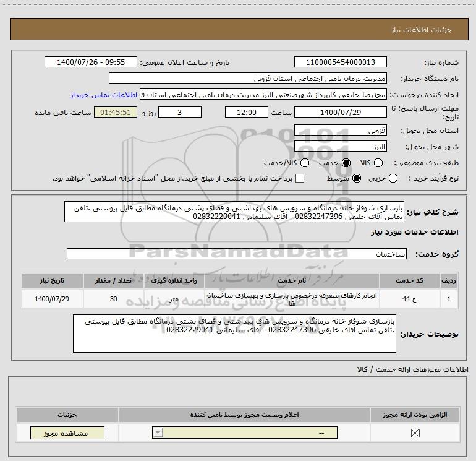This screenshot has height=461, width=476.
Task: Click the quantity cell 30
Action: tap(113, 299)
